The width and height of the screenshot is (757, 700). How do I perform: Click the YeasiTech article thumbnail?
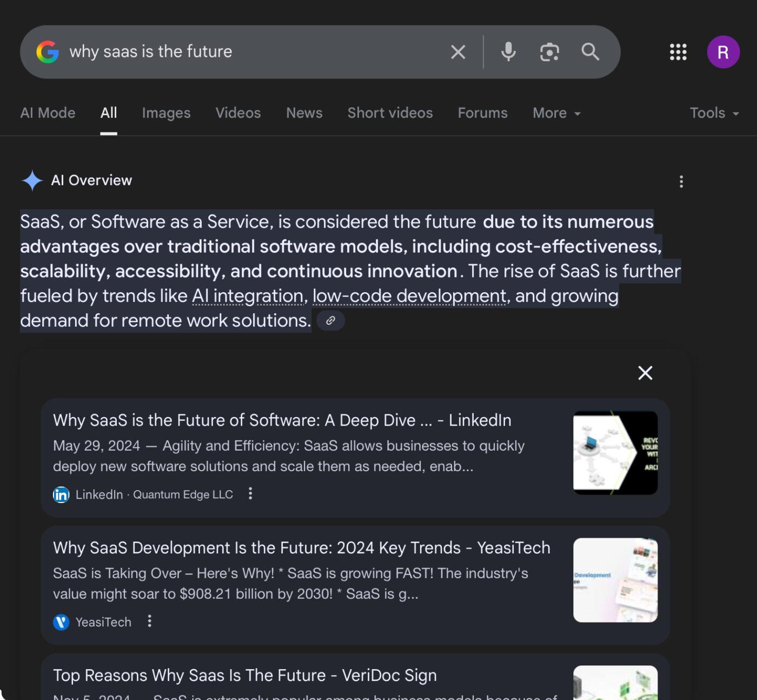[615, 579]
